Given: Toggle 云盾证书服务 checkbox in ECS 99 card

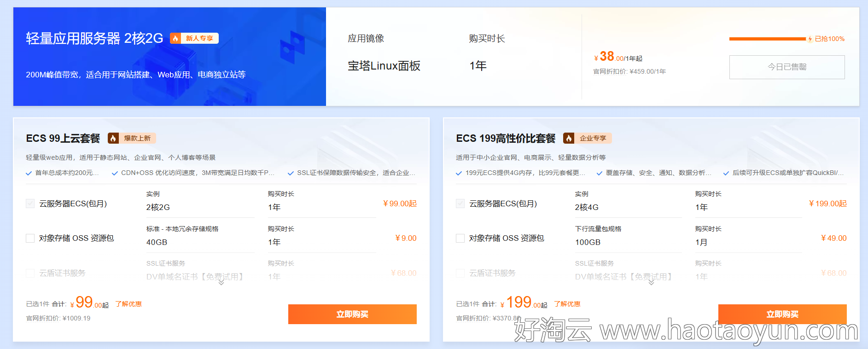Looking at the screenshot, I should point(30,273).
